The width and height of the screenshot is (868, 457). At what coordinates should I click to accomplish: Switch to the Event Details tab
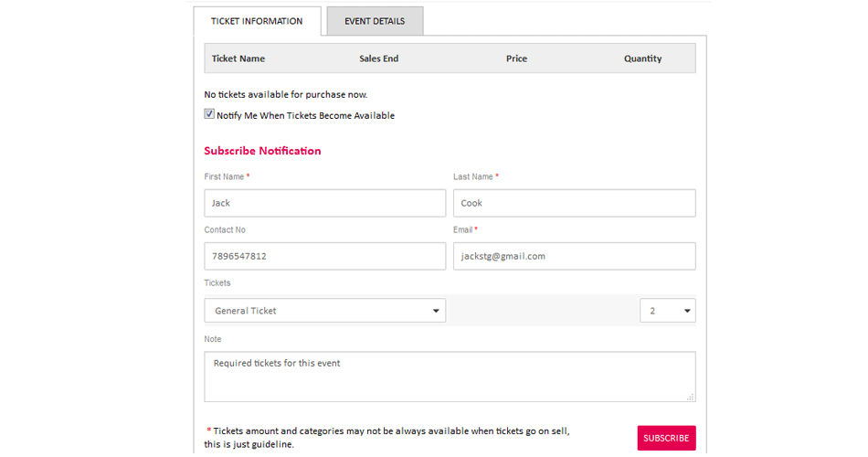[x=375, y=21]
